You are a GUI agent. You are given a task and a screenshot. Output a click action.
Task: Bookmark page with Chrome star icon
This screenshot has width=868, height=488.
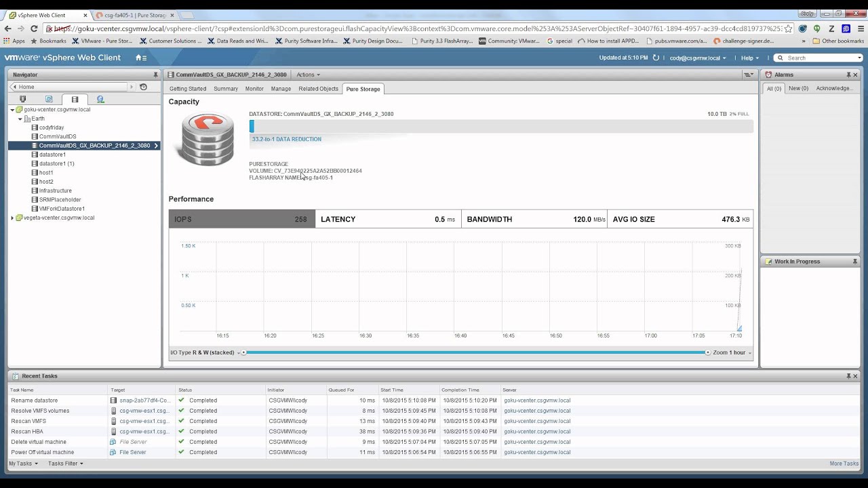coord(788,28)
